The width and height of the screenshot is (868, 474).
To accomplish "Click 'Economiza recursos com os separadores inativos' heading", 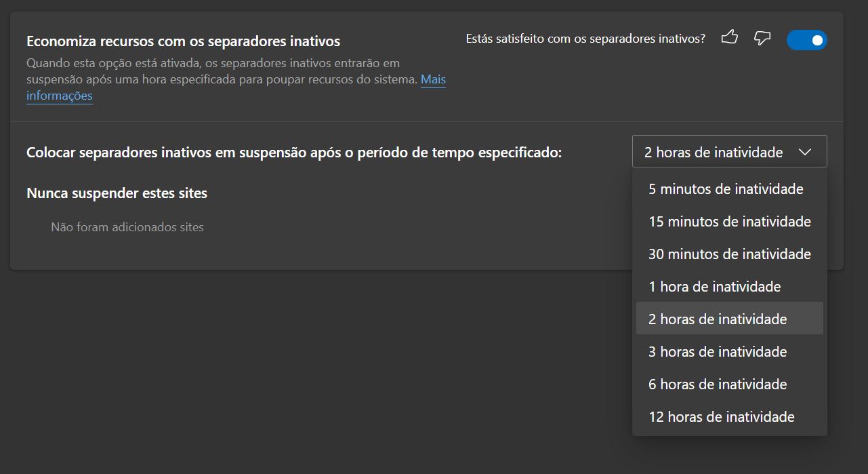I will coord(183,41).
